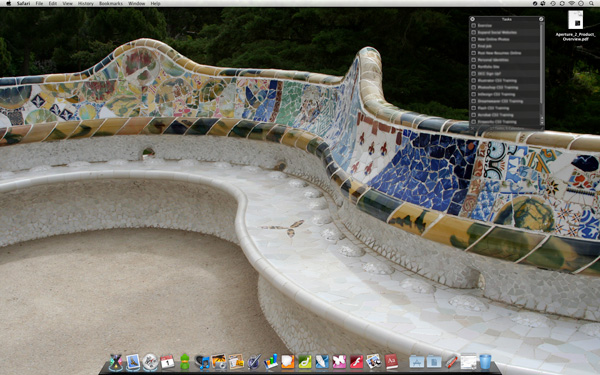Click the colorful X icon in the Dock
Screen dimensions: 600x375
click(116, 362)
